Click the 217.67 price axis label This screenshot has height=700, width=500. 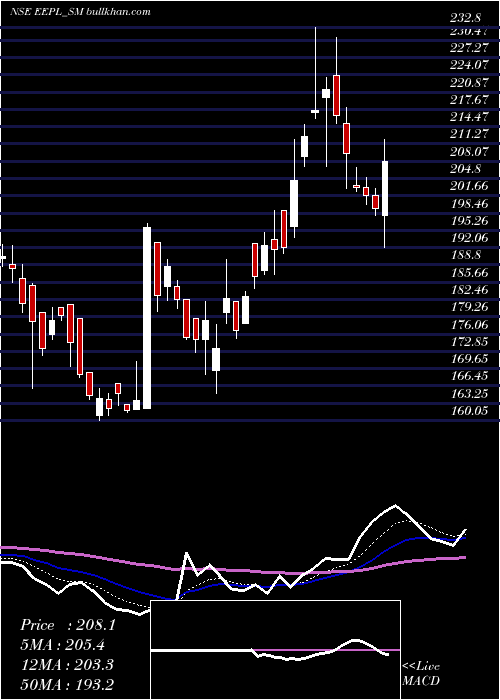pyautogui.click(x=468, y=100)
